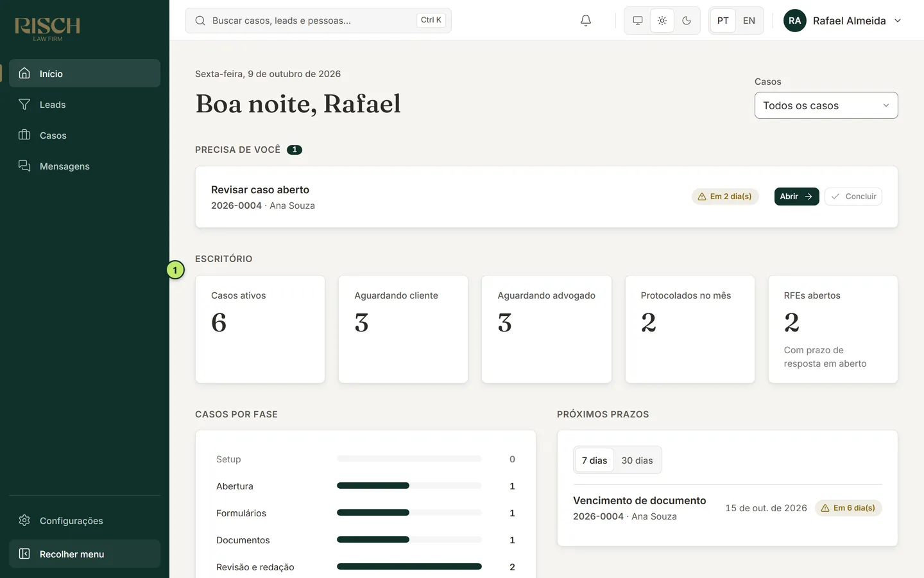Viewport: 924px width, 578px height.
Task: Click the Casos briefcase icon
Action: 24,135
